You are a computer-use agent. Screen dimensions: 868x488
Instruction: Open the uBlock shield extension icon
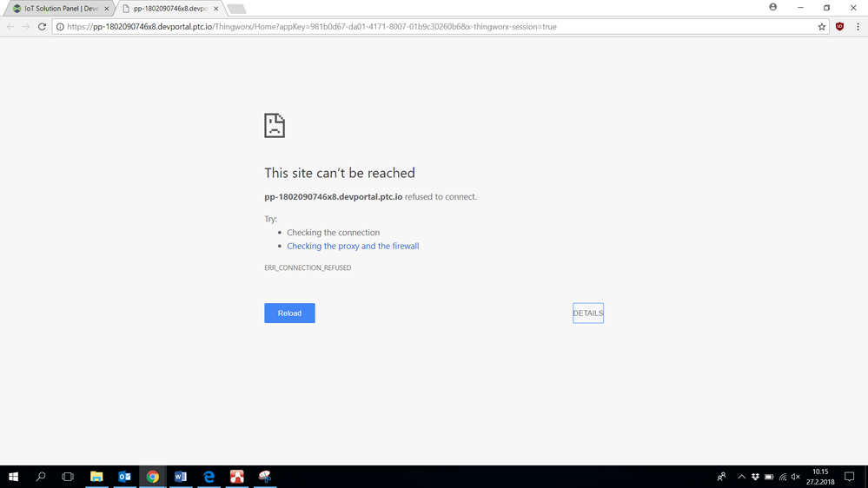pos(840,27)
